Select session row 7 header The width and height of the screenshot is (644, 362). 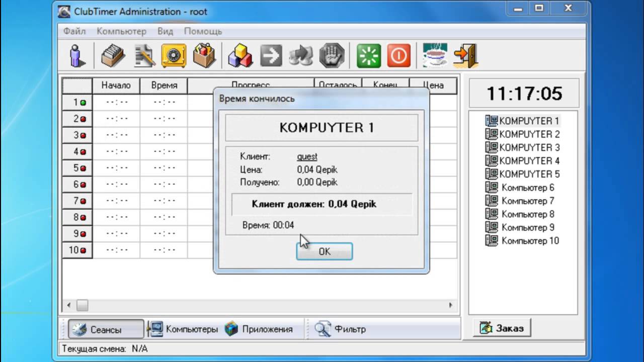tap(77, 201)
